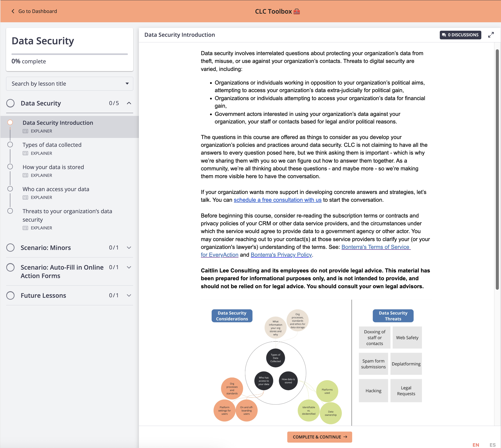
Task: Collapse the Data Security section chevron
Action: [129, 103]
